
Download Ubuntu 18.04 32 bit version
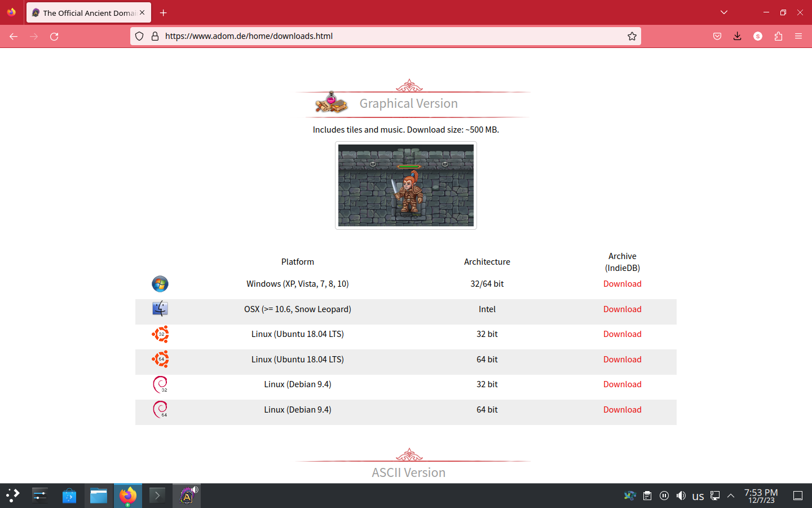(623, 334)
